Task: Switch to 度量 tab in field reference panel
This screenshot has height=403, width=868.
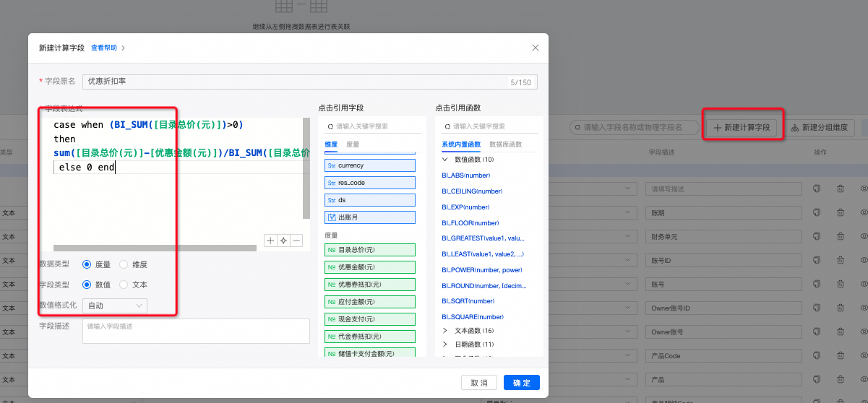Action: click(353, 144)
